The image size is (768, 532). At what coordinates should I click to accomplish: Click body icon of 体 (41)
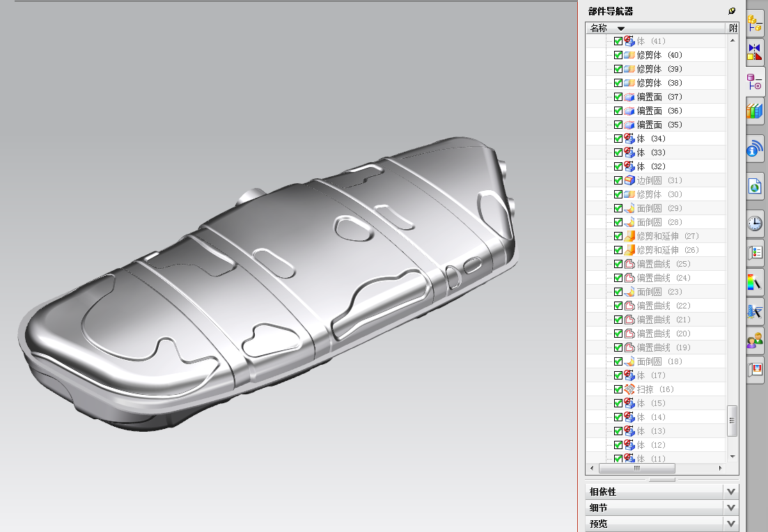[629, 41]
